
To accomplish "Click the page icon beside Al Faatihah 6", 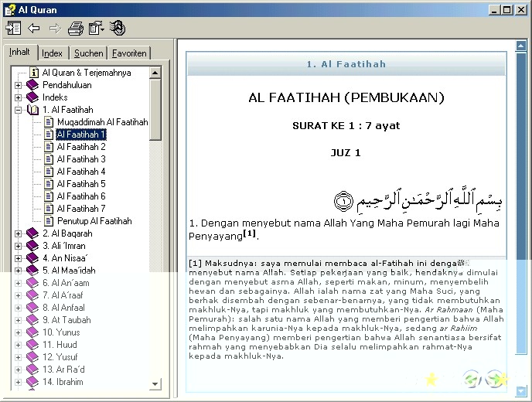I will click(x=49, y=196).
